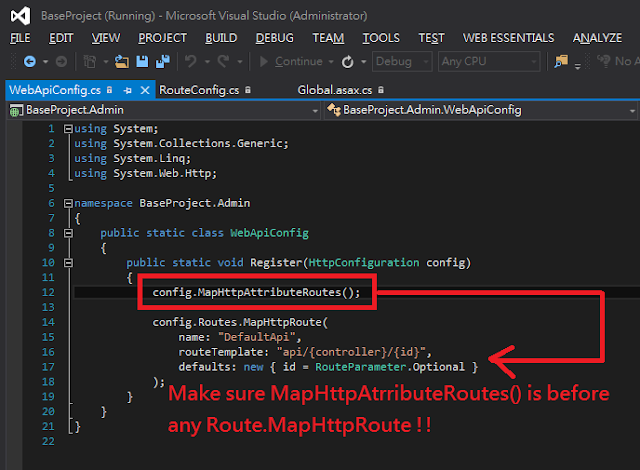
Task: Switch to the Global.asax.cs tab
Action: [x=335, y=90]
